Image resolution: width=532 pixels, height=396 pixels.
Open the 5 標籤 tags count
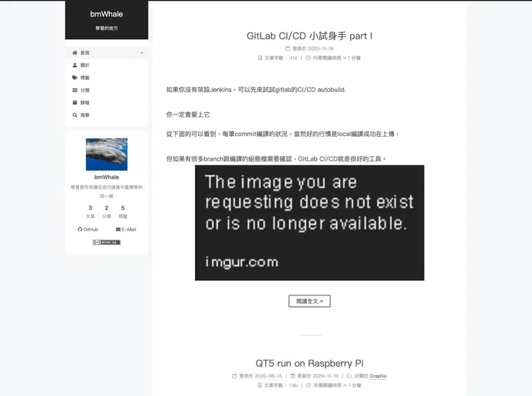pos(123,211)
